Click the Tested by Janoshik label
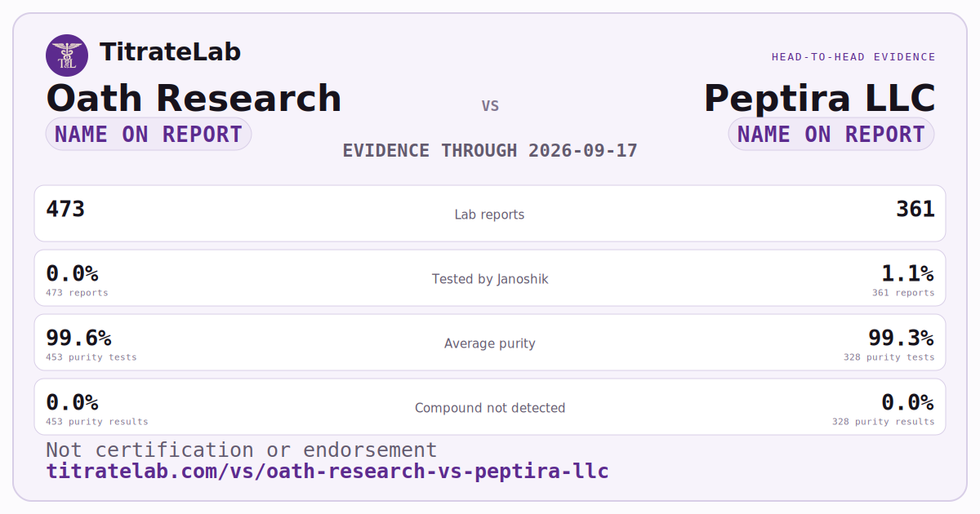The image size is (980, 514). click(x=490, y=279)
